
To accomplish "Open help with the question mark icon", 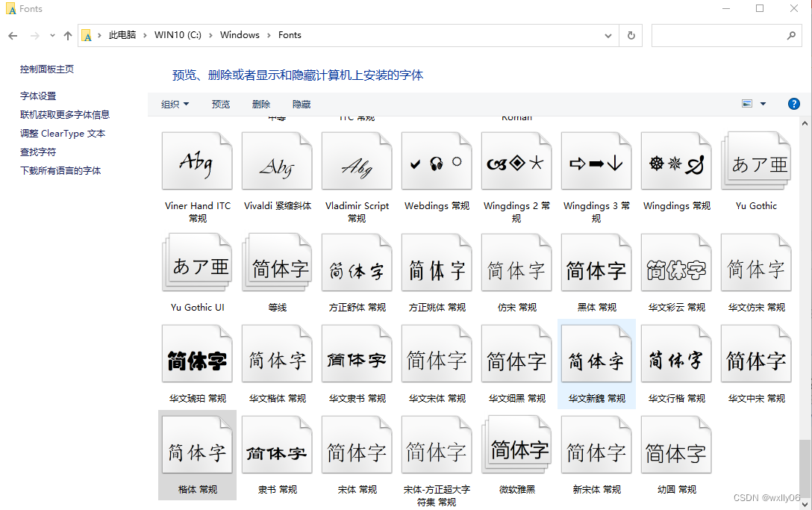I will (793, 104).
